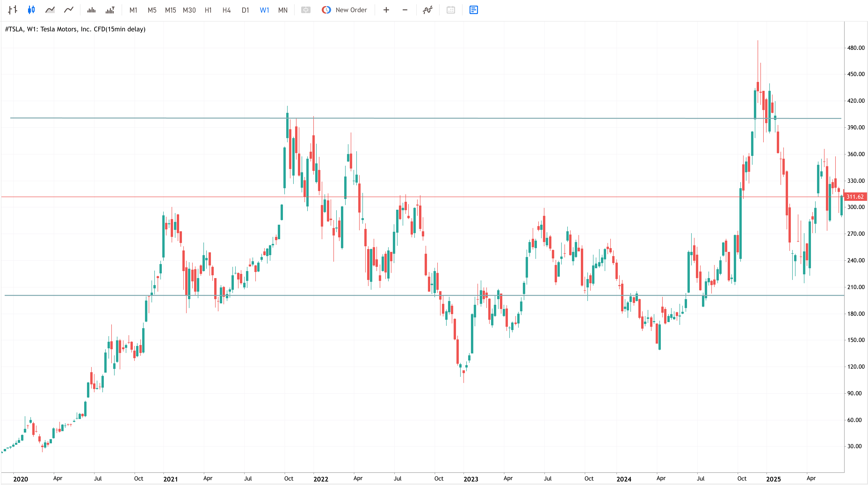Open indicators list icon
This screenshot has width=868, height=485.
[x=428, y=10]
